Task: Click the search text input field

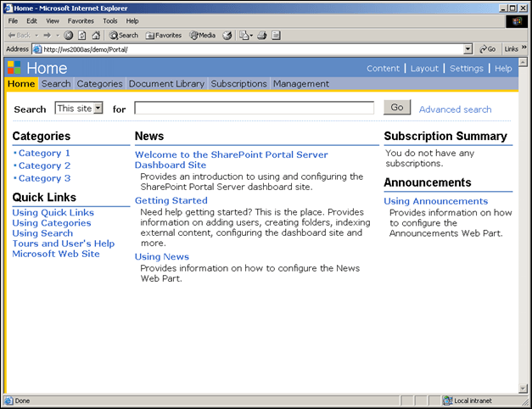Action: pyautogui.click(x=255, y=108)
